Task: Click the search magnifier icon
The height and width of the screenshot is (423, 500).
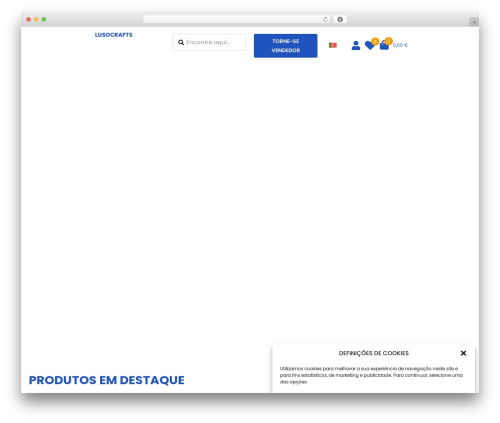Action: 181,42
